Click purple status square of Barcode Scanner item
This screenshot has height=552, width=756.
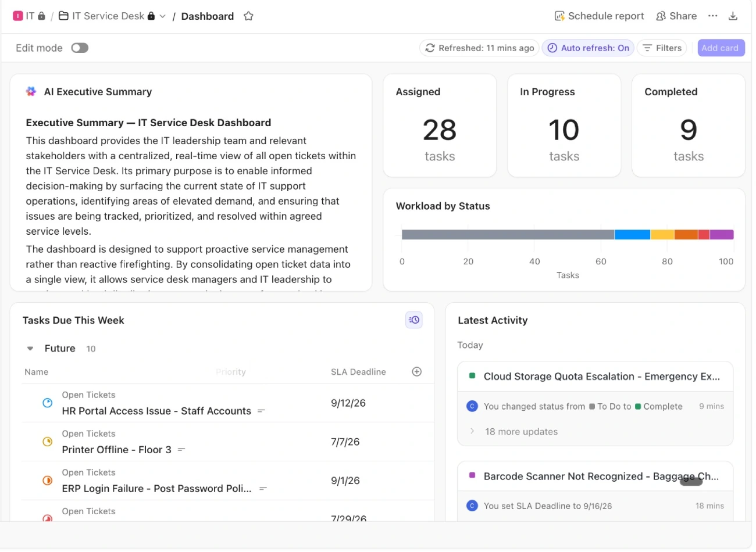(x=472, y=475)
